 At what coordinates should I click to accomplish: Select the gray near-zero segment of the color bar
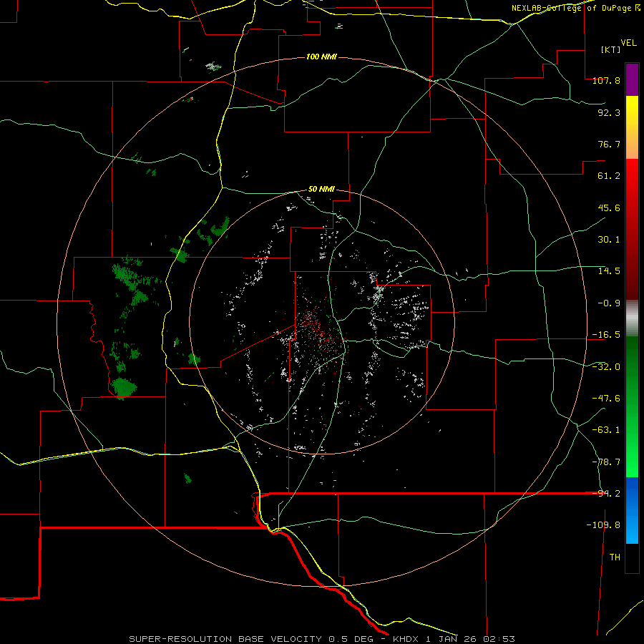(x=632, y=318)
